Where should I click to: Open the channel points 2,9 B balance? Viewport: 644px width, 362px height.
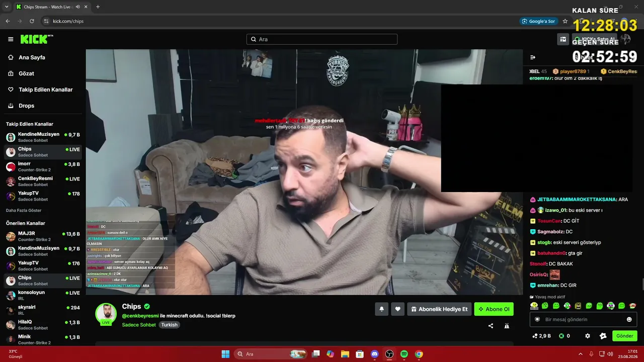pos(541,336)
